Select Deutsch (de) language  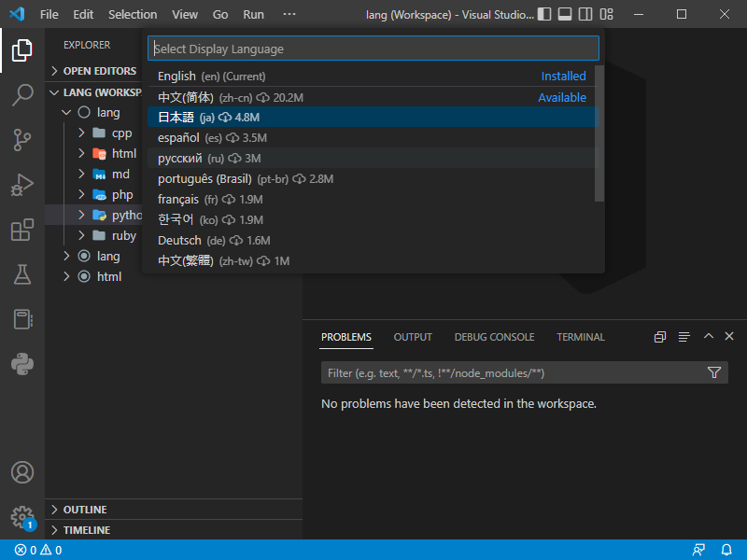pyautogui.click(x=373, y=240)
